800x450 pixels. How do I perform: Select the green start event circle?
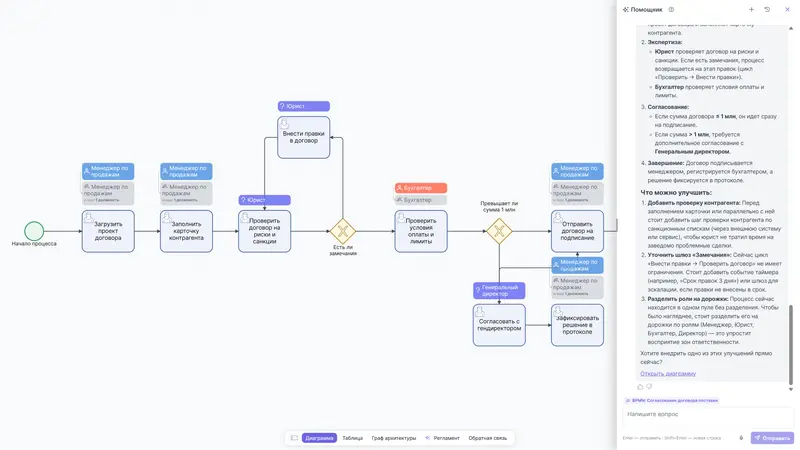pyautogui.click(x=34, y=231)
